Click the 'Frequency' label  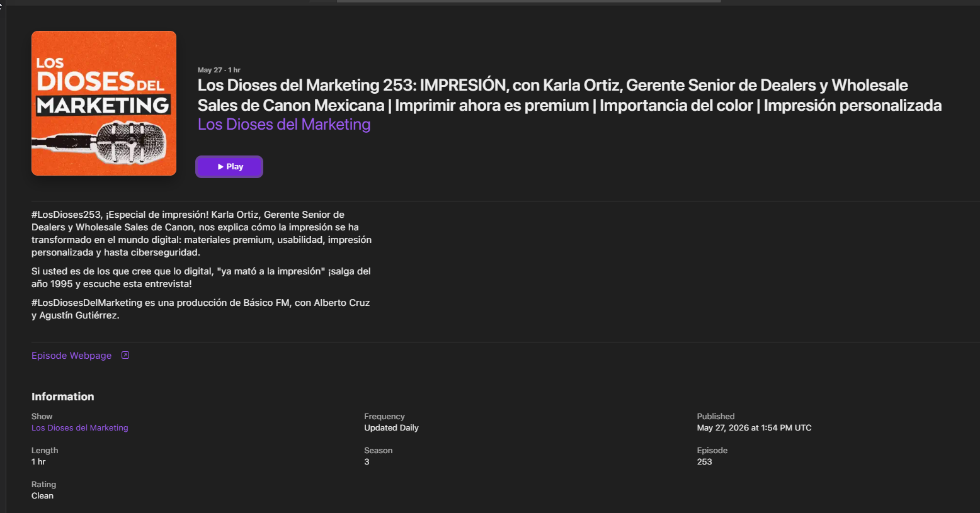pyautogui.click(x=384, y=417)
